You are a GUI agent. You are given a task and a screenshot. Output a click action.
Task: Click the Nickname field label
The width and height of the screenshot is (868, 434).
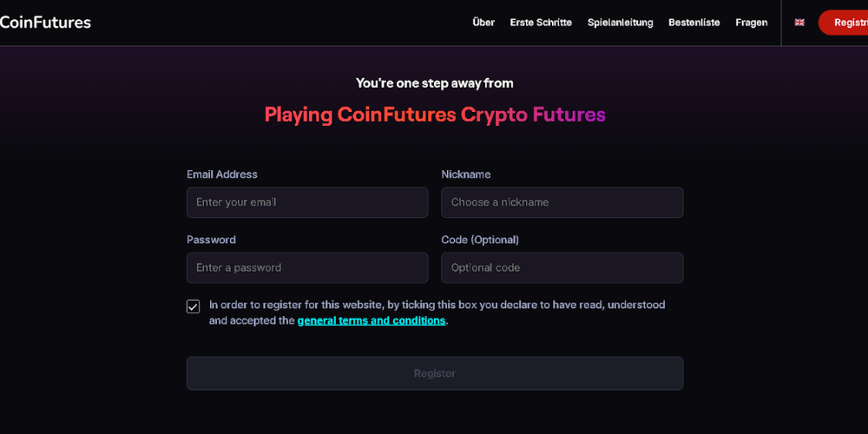point(466,174)
